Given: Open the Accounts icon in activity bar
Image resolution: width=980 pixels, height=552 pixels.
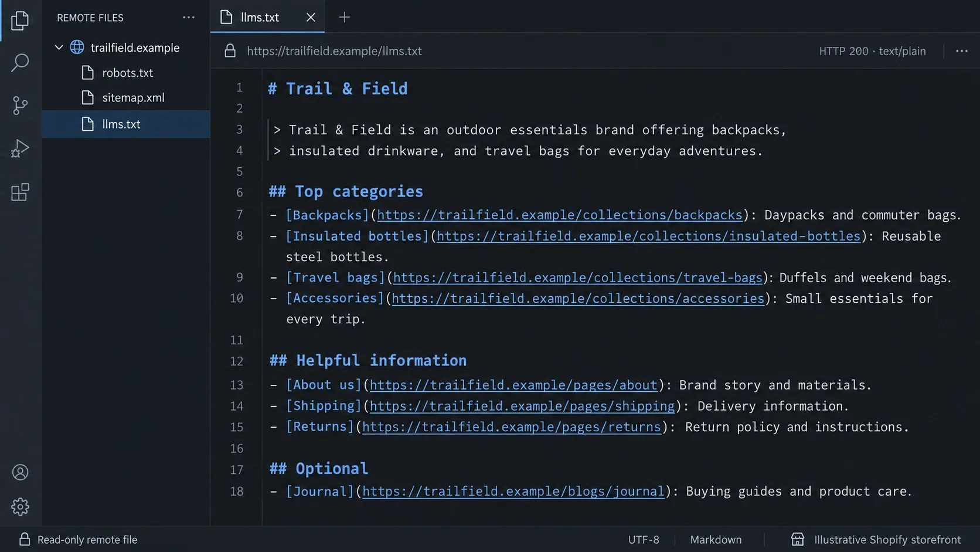Looking at the screenshot, I should pyautogui.click(x=20, y=472).
